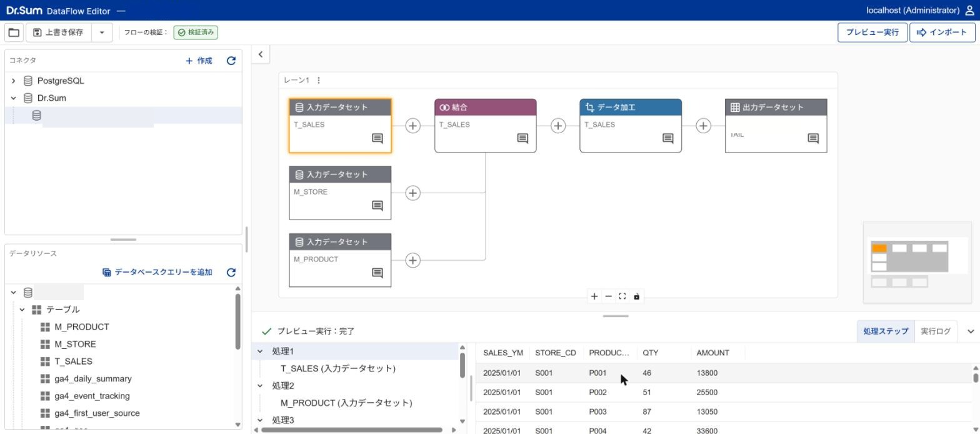Image resolution: width=980 pixels, height=434 pixels.
Task: Add step after M_PRODUCT node
Action: (x=412, y=261)
